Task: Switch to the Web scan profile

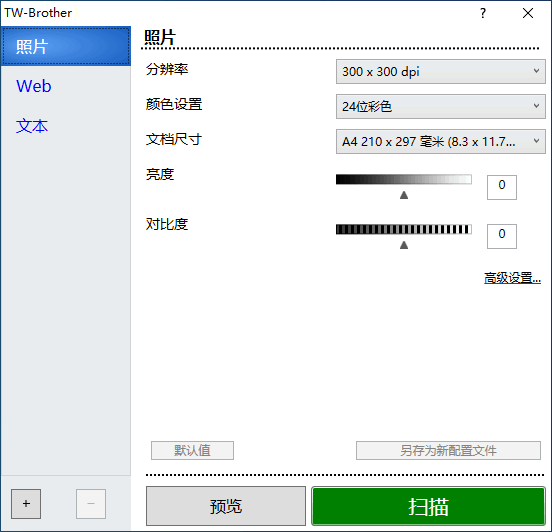Action: pos(34,86)
